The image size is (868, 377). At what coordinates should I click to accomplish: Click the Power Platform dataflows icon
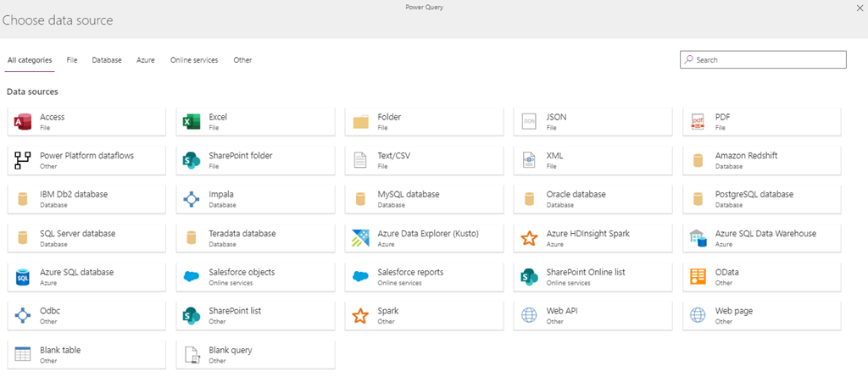tap(23, 161)
